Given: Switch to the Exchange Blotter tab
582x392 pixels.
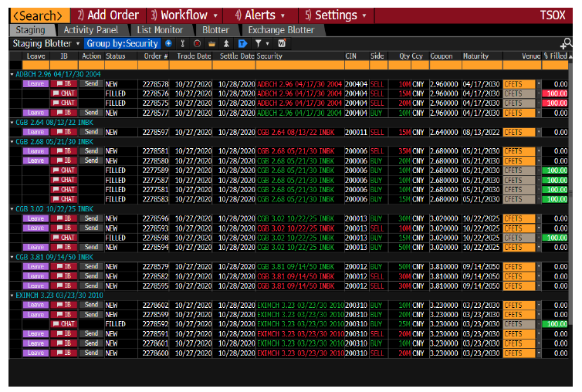Looking at the screenshot, I should point(281,30).
